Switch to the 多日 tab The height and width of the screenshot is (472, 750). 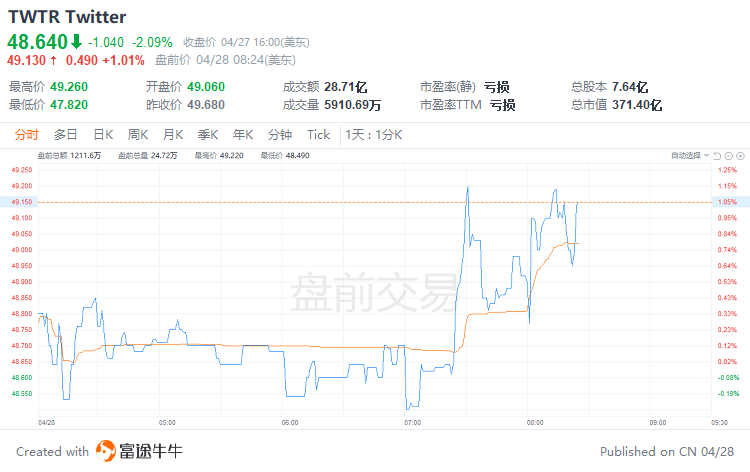click(66, 135)
